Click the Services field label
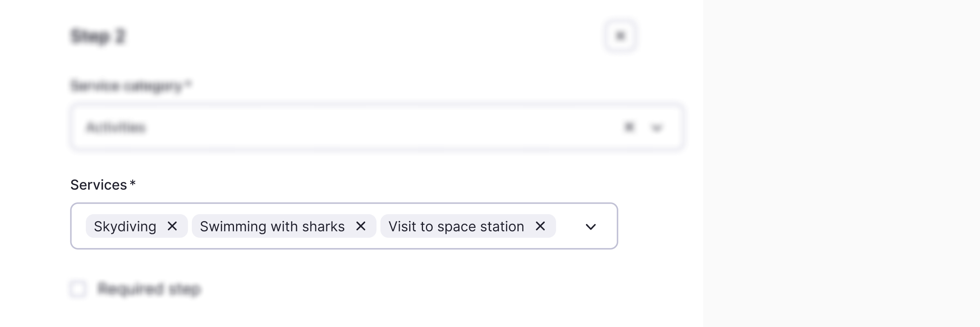Image resolution: width=980 pixels, height=327 pixels. 98,185
